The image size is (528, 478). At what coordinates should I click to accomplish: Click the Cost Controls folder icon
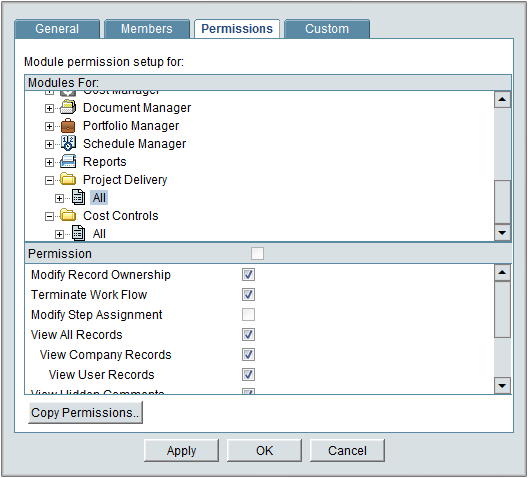68,215
